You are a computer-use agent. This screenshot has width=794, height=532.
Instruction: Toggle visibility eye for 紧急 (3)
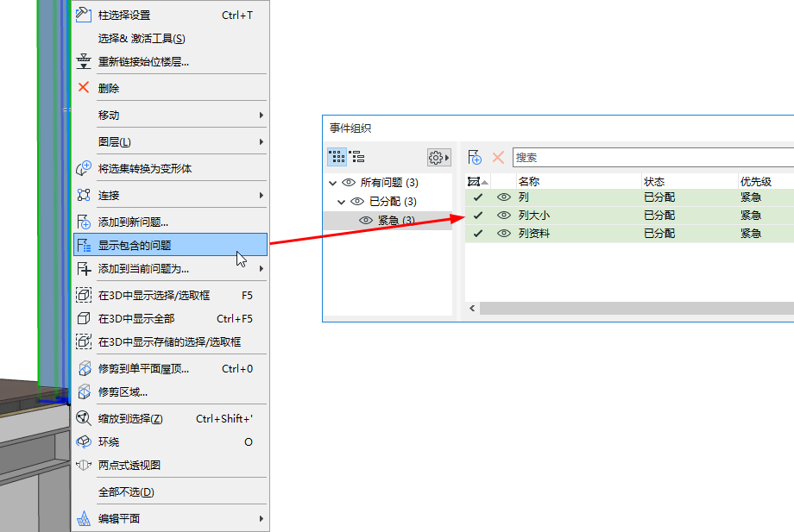(366, 220)
